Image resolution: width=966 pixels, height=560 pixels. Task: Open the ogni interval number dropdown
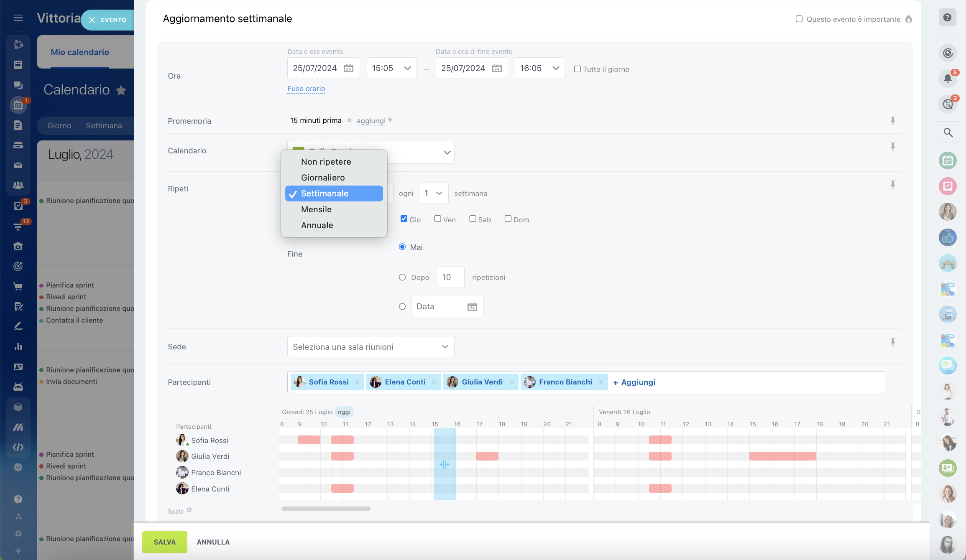433,193
